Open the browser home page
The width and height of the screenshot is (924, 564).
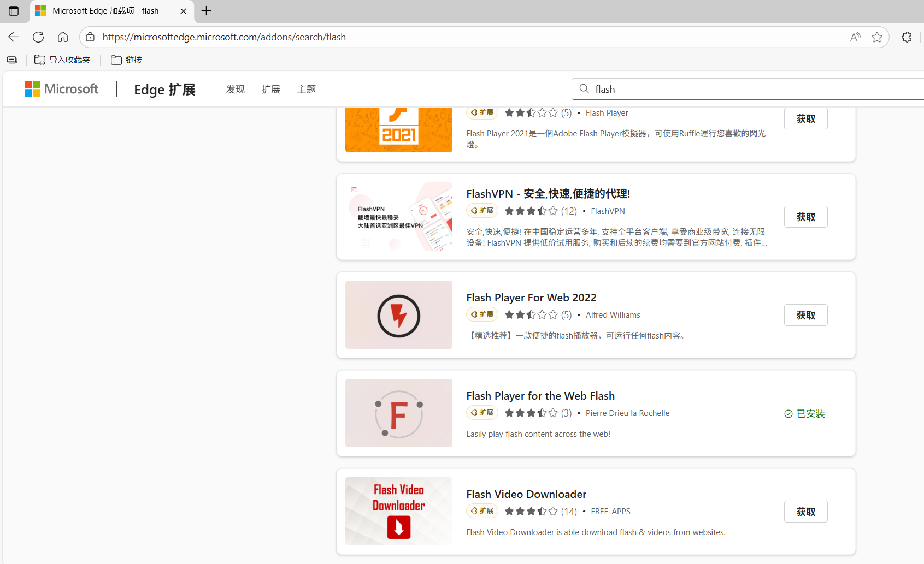coord(63,37)
